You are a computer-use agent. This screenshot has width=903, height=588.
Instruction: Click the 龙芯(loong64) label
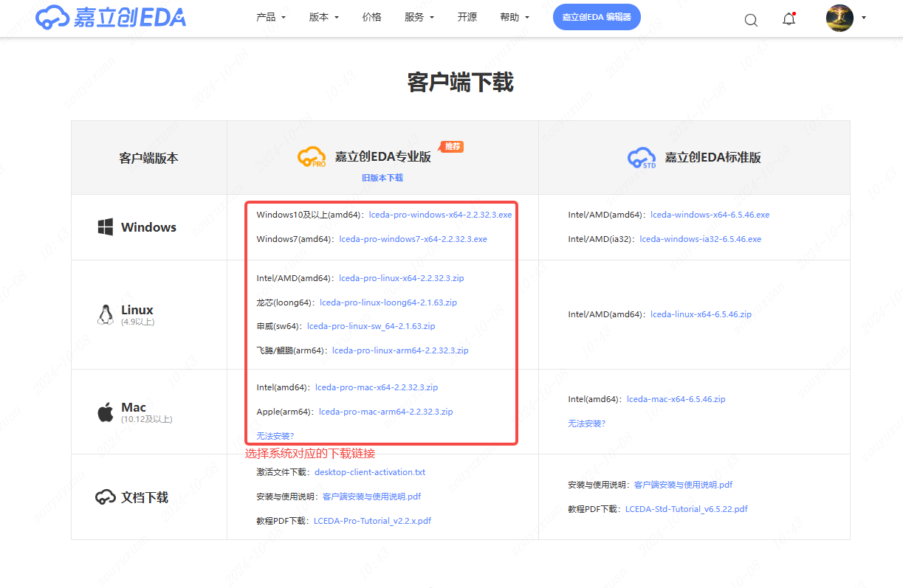pyautogui.click(x=285, y=302)
